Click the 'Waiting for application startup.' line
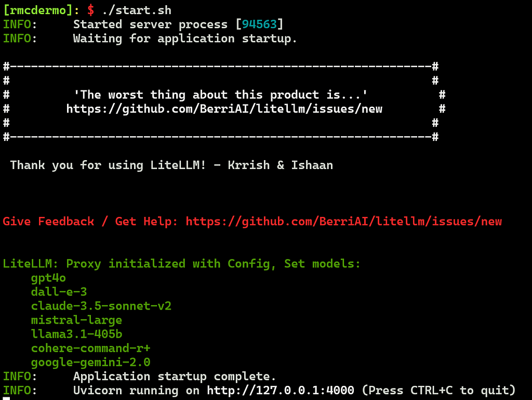Image resolution: width=532 pixels, height=400 pixels. coord(185,38)
